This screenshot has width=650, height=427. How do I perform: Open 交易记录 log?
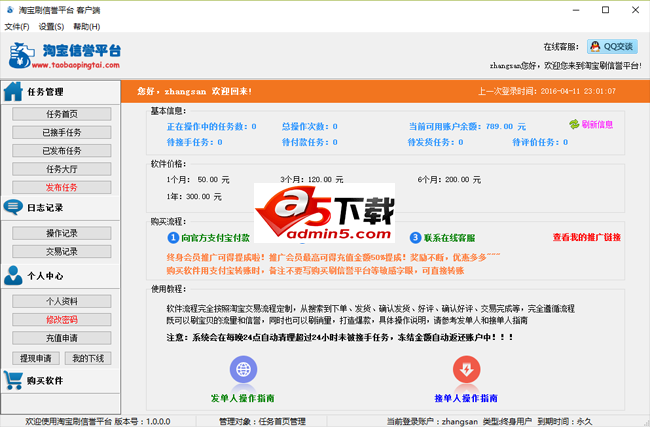point(62,251)
